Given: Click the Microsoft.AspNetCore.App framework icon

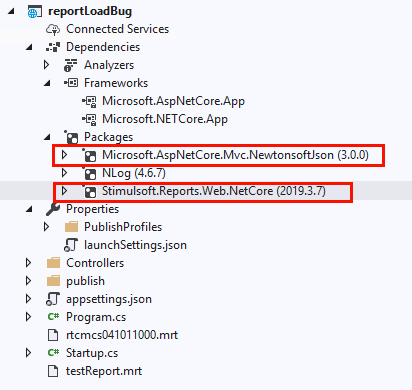Looking at the screenshot, I should coord(89,101).
